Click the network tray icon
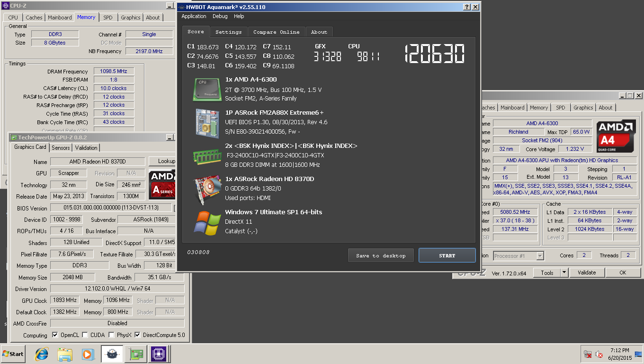 (x=588, y=354)
